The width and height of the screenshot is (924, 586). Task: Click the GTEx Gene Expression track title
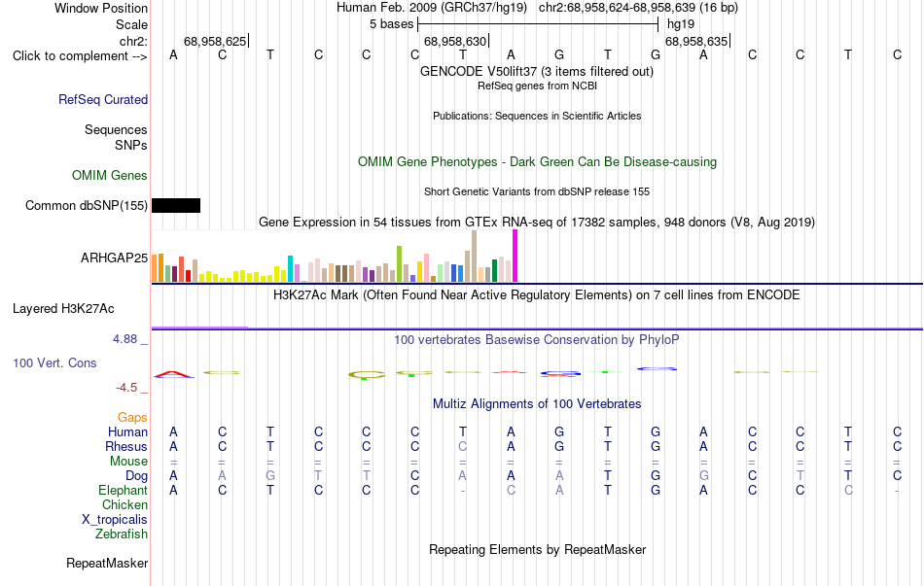(x=537, y=222)
